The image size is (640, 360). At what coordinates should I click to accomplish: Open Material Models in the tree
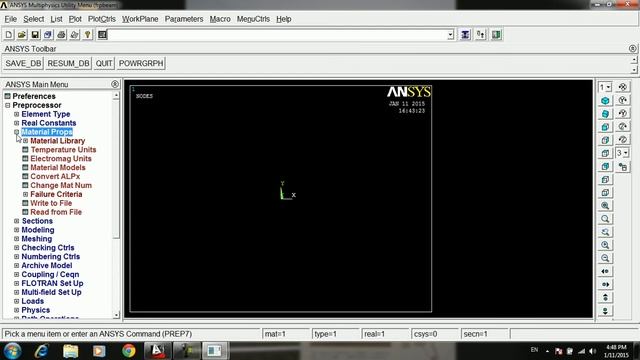58,167
